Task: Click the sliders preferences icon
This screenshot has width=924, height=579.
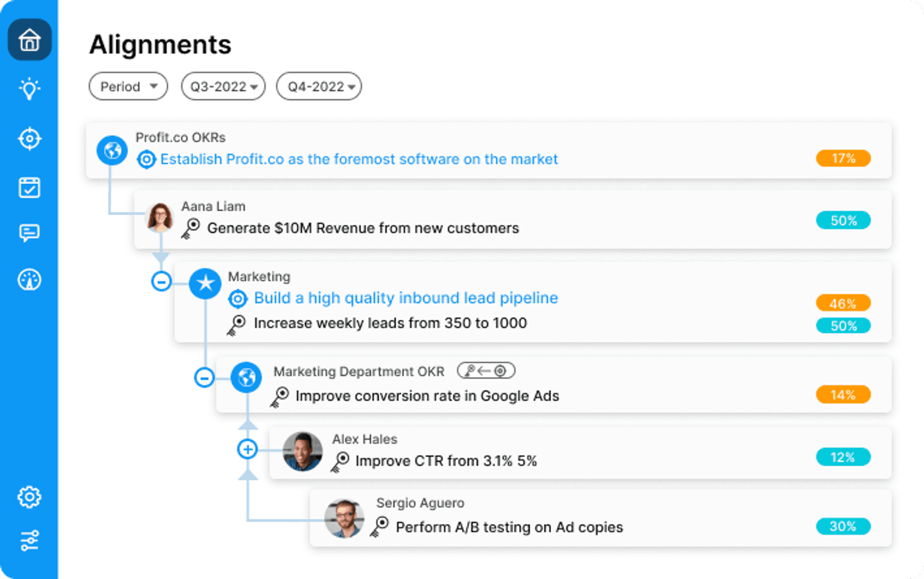Action: click(x=30, y=540)
